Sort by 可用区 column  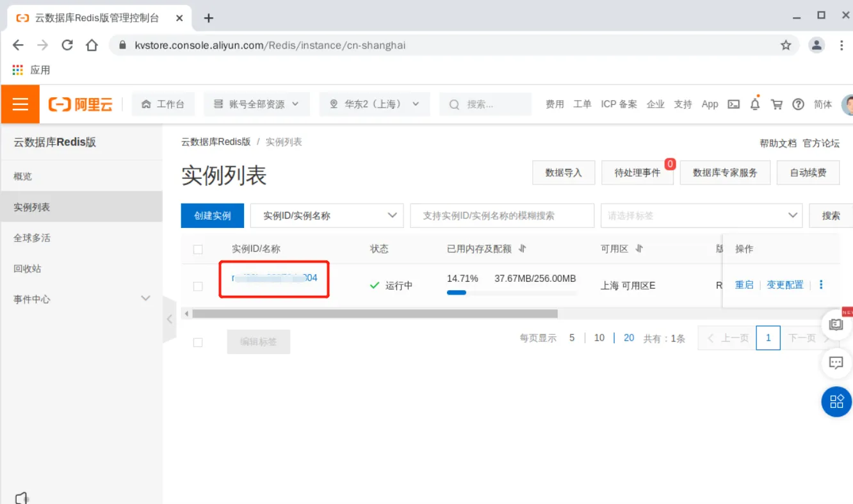pos(638,248)
